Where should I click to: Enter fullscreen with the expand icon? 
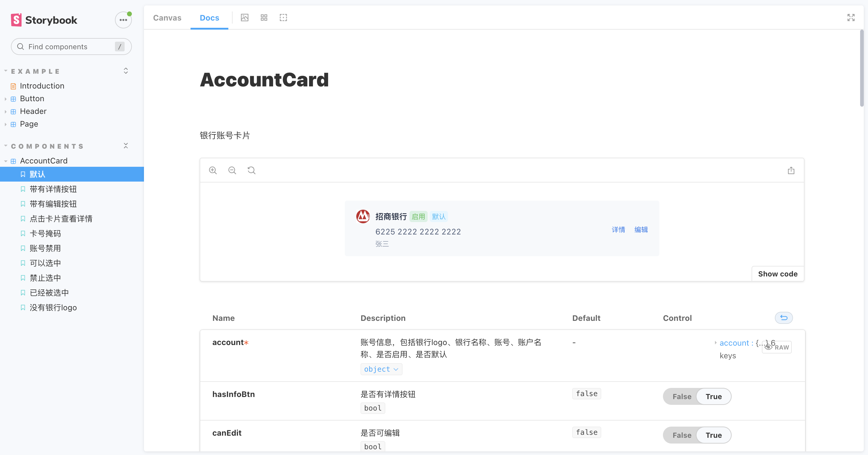pos(851,18)
